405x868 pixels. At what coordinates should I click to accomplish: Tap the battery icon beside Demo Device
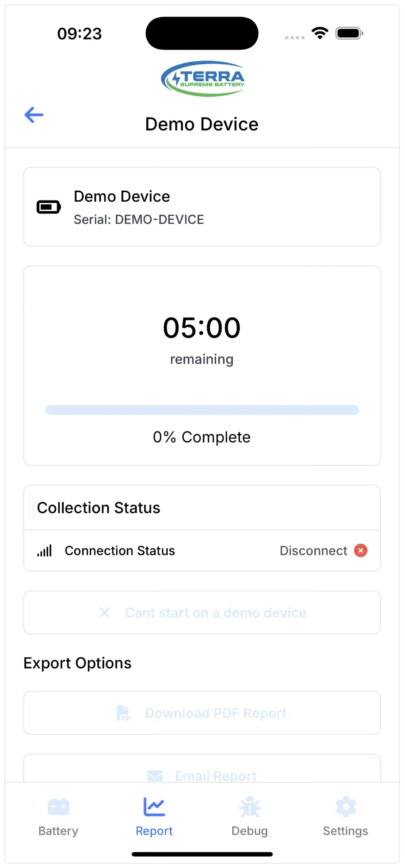coord(48,207)
